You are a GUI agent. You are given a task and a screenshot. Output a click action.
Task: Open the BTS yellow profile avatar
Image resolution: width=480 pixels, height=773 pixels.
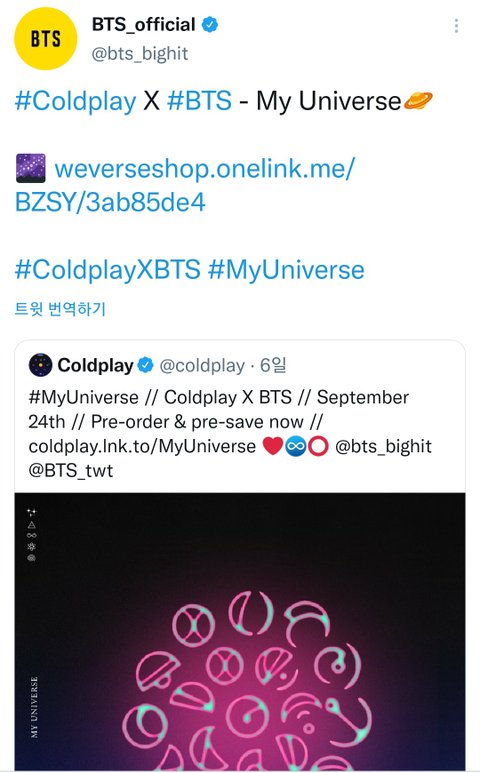coord(45,38)
